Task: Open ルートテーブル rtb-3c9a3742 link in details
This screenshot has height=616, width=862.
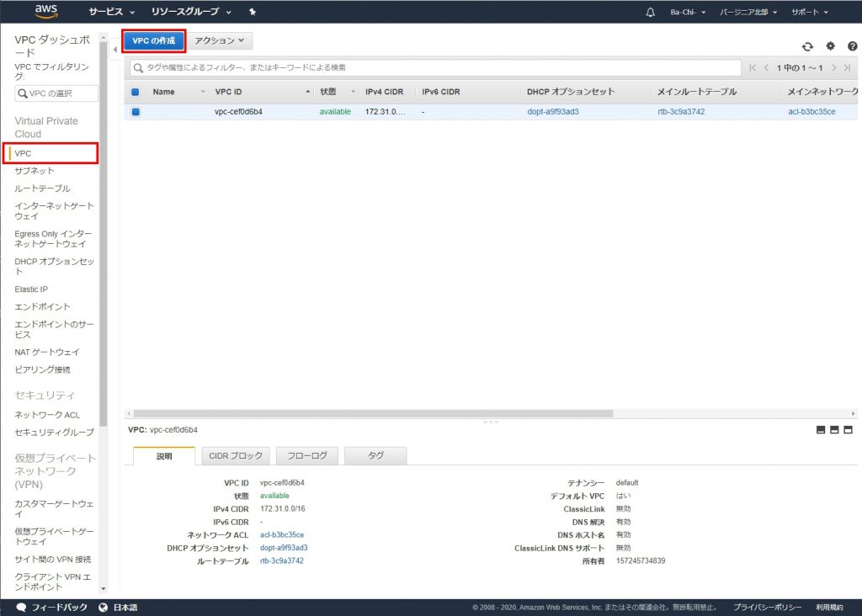Action: point(281,561)
